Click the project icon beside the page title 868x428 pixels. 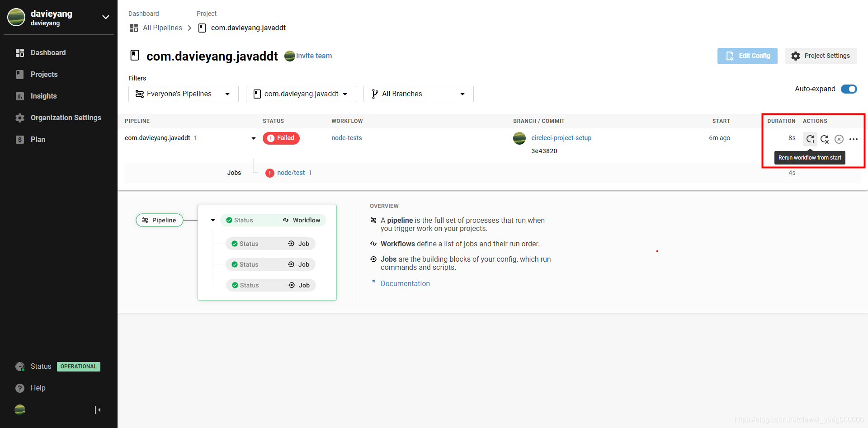pyautogui.click(x=135, y=55)
